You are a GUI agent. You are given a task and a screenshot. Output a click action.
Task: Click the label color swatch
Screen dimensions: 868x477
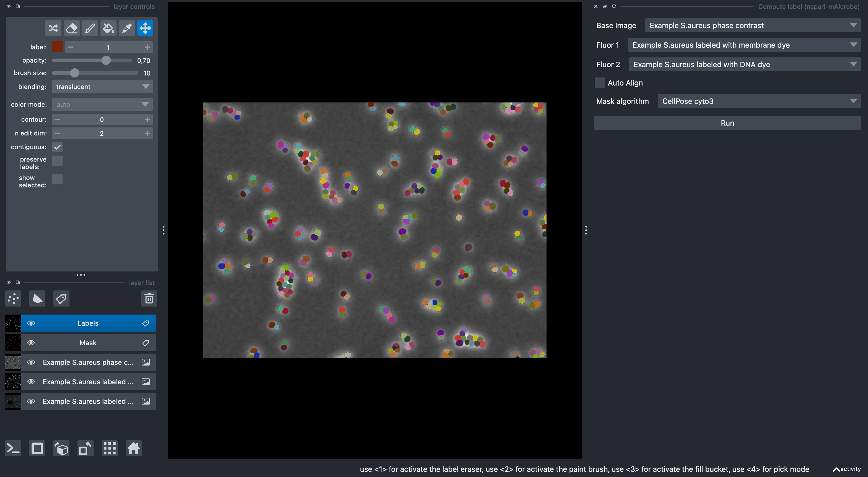pos(57,47)
